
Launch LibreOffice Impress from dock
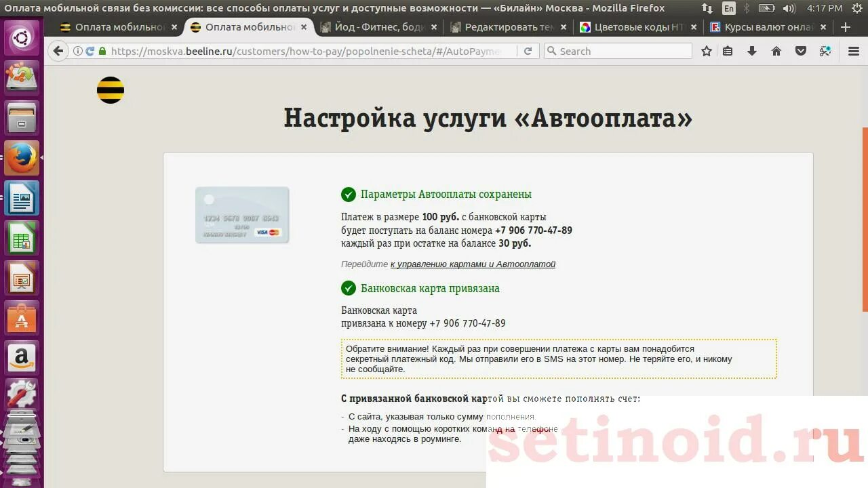(x=22, y=278)
